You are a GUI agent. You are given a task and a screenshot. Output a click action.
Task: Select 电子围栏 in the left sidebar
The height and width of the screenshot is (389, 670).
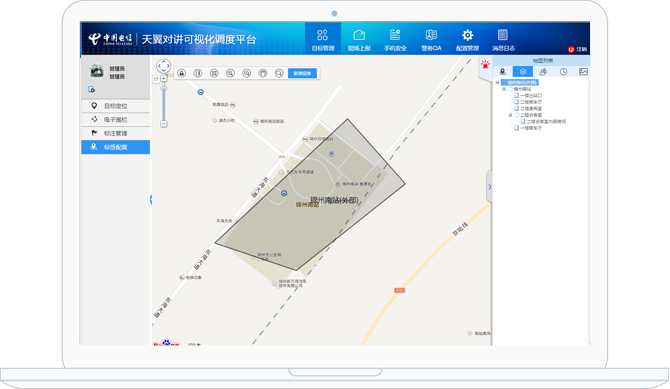115,120
